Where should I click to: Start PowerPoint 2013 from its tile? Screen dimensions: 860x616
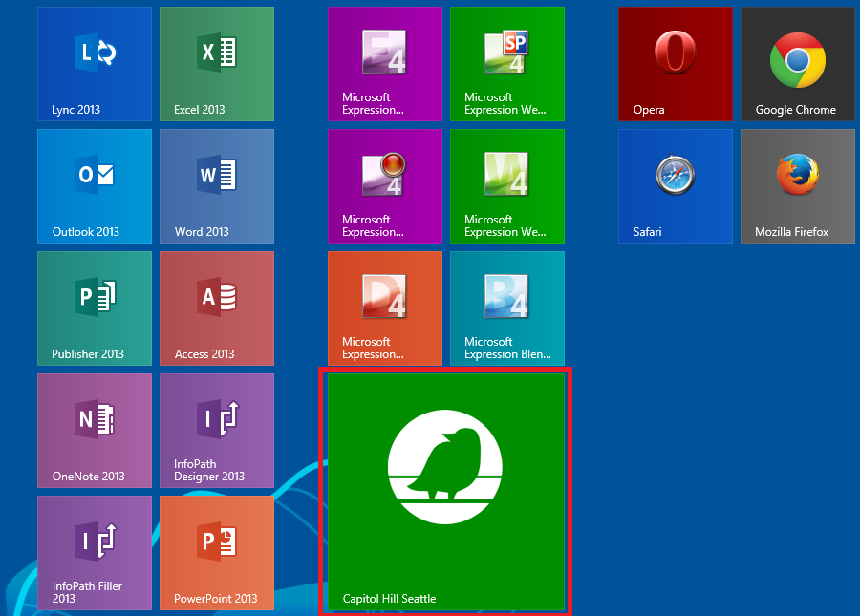[x=217, y=553]
